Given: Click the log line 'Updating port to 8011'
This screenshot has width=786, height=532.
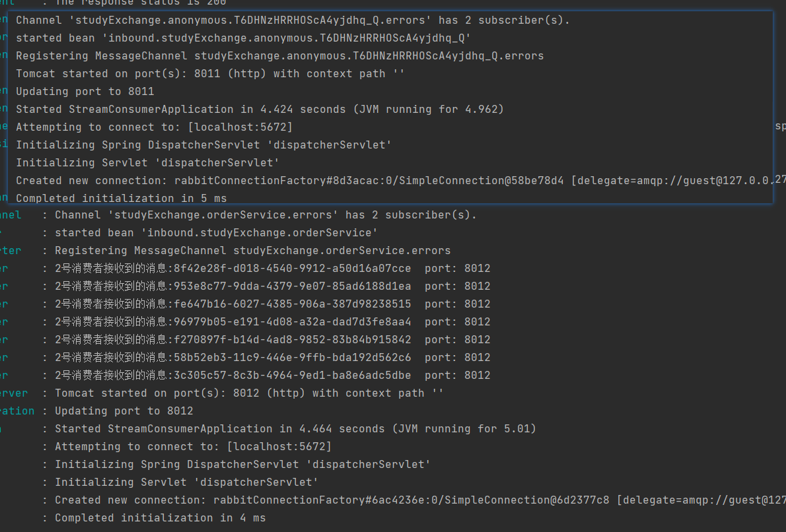Looking at the screenshot, I should (85, 91).
